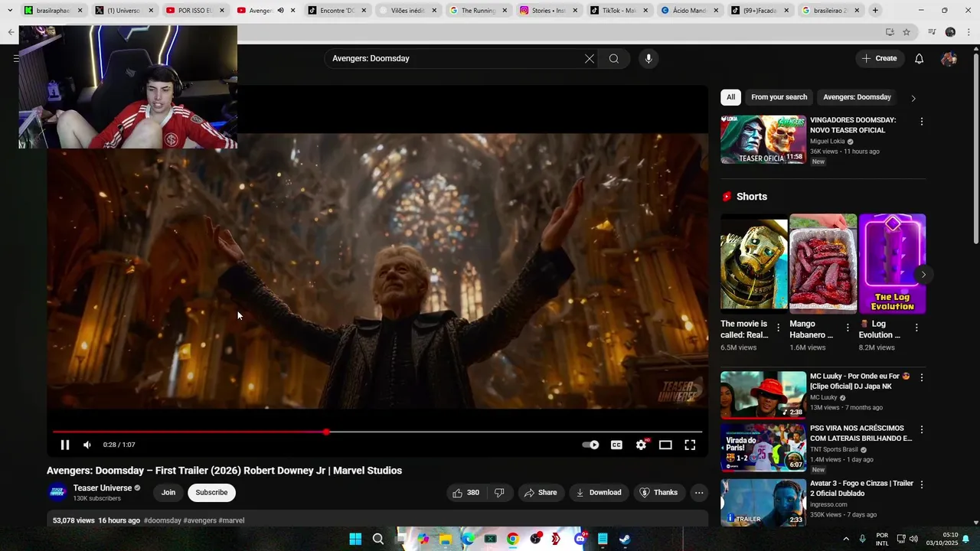Image resolution: width=980 pixels, height=551 pixels.
Task: Open Steam from the taskbar
Action: (x=625, y=539)
